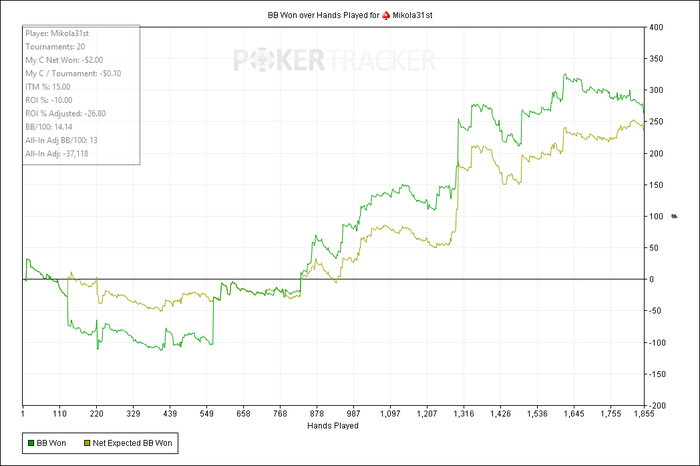Click the -200 value on the y-axis

(x=657, y=406)
